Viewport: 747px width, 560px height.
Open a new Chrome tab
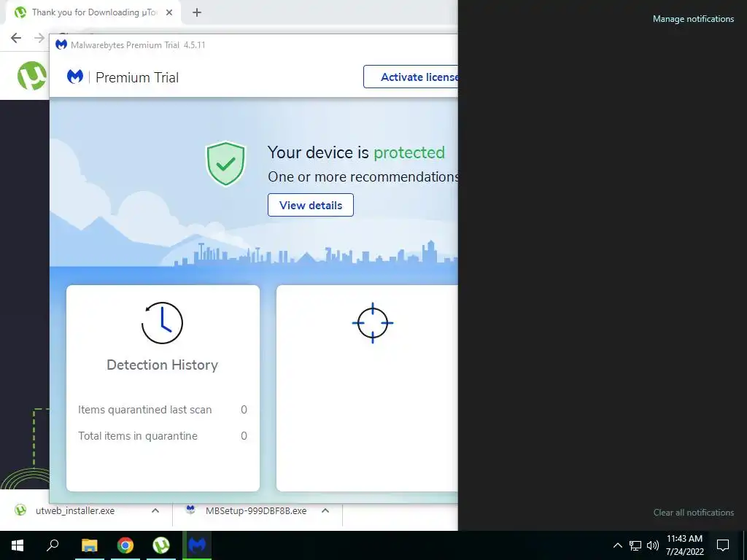(x=197, y=12)
